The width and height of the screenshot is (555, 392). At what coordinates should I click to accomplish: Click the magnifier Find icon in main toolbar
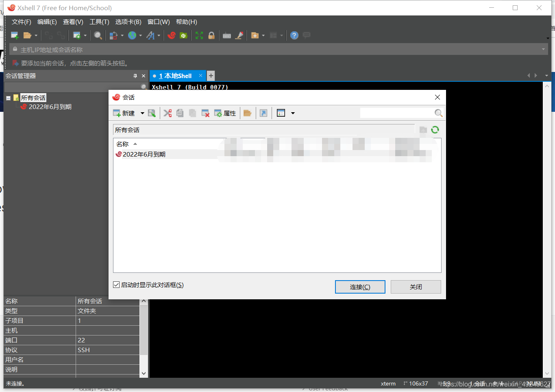(98, 35)
